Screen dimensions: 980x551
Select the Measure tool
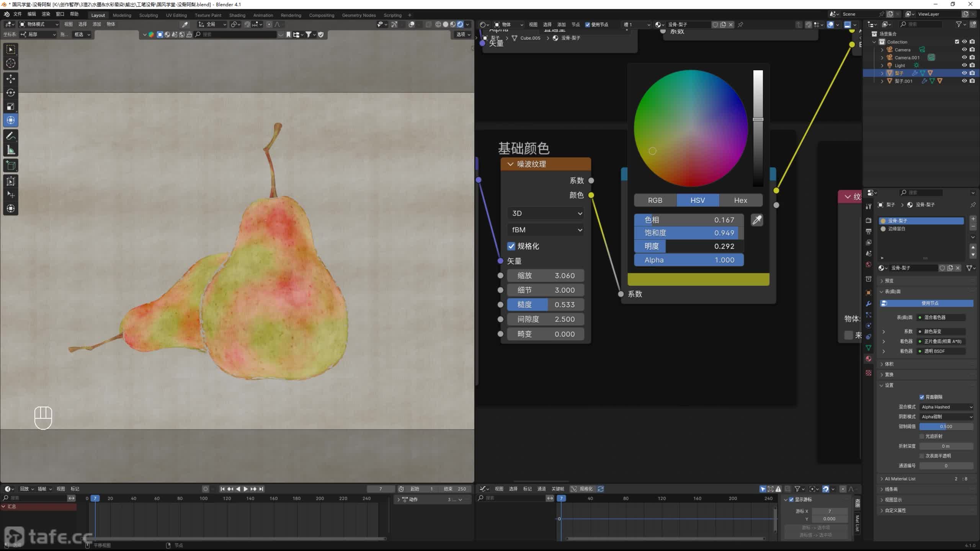[x=11, y=150]
